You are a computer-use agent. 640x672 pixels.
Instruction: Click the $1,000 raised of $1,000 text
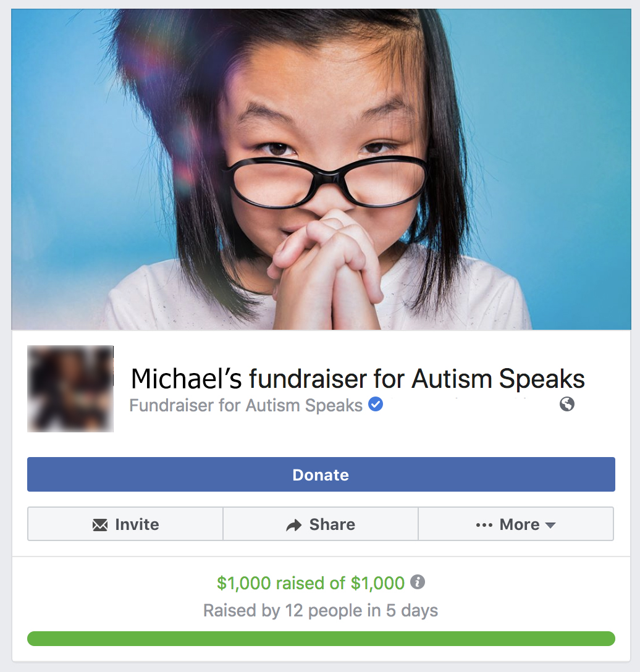[x=311, y=583]
